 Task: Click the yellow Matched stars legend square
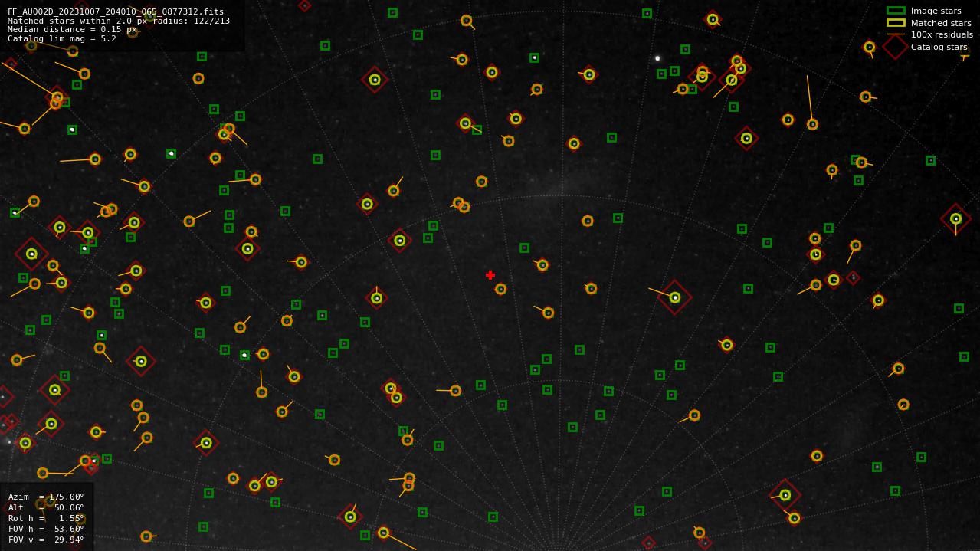click(896, 23)
